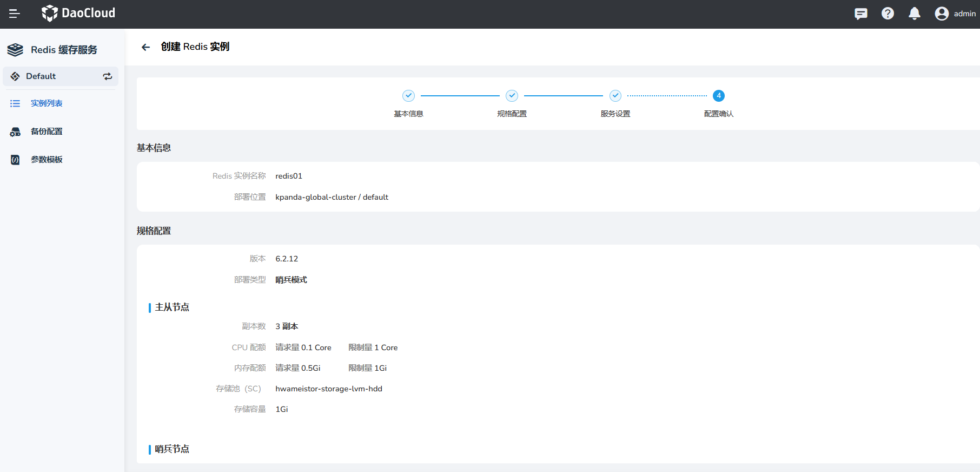Open 备份配置 in sidebar
Image resolution: width=980 pixels, height=472 pixels.
[x=47, y=132]
